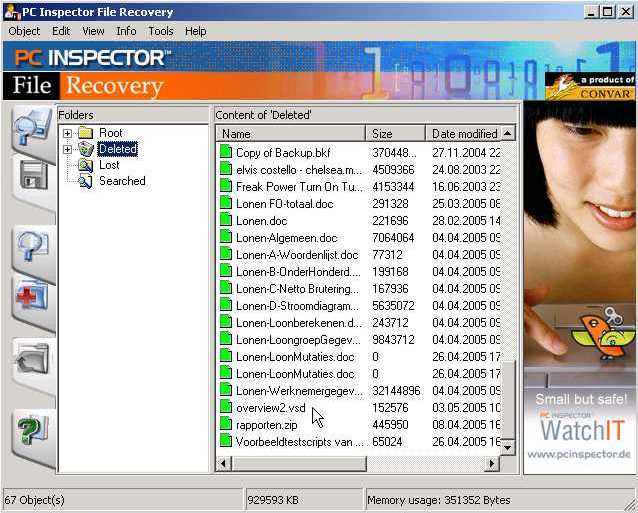Click the vertical scrollbar thumb
638x513 pixels.
[508, 400]
